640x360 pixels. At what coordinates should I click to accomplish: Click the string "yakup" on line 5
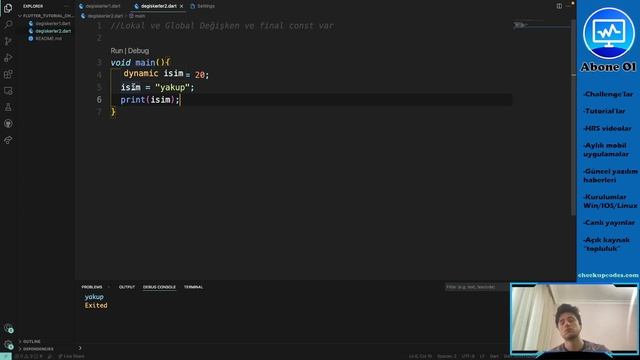click(172, 87)
